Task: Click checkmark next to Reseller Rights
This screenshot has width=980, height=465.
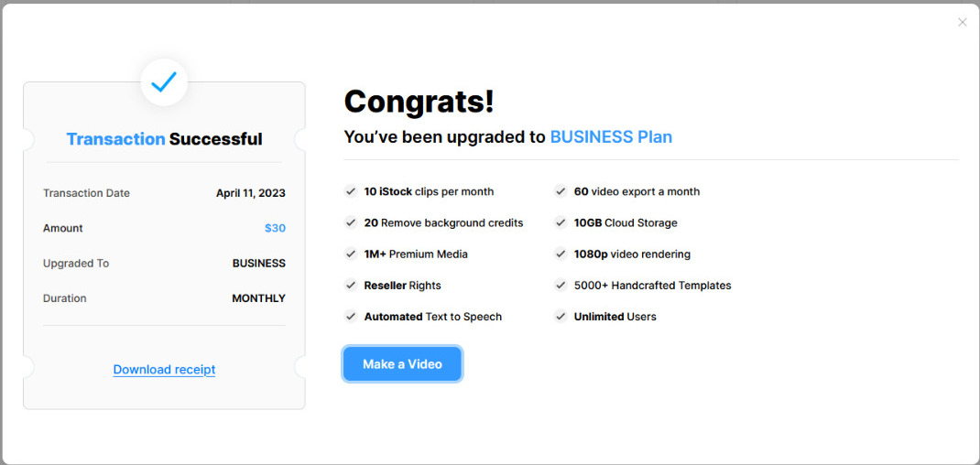Action: (351, 285)
